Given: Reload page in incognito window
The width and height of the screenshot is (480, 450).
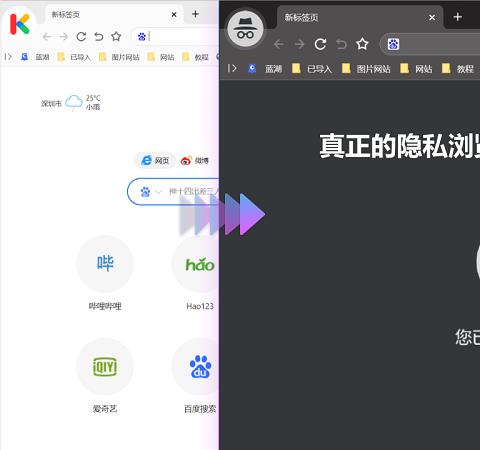Looking at the screenshot, I should pos(320,44).
